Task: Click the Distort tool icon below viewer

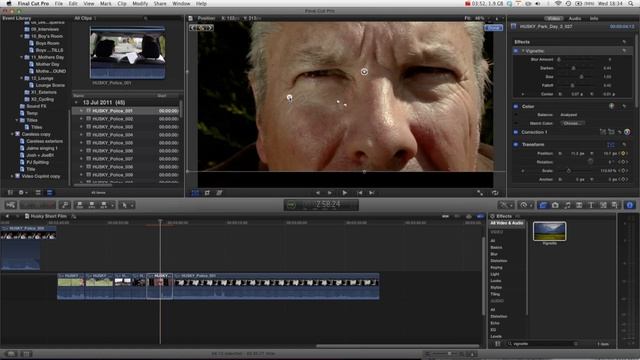Action: tap(219, 193)
